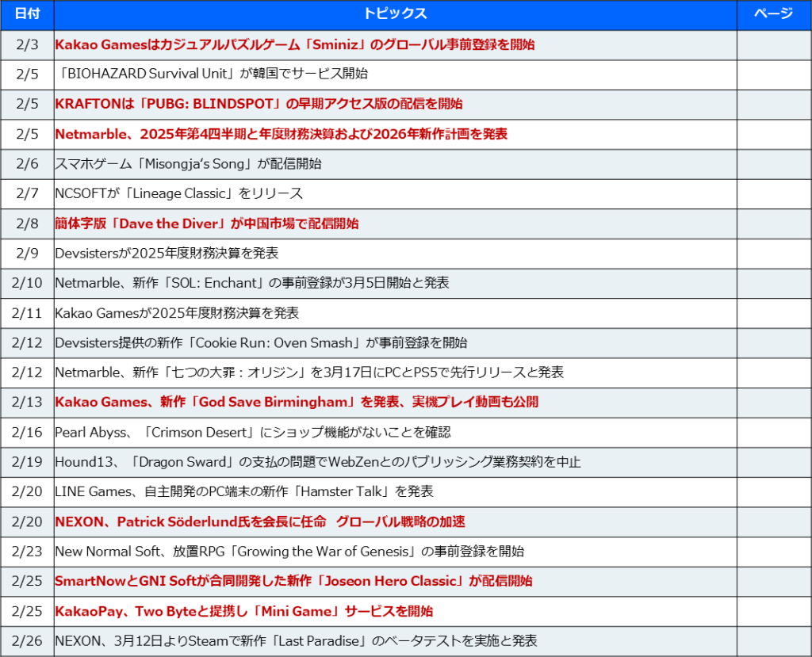
Task: Click the empty page cell for「Last Paradise」row
Action: click(773, 640)
